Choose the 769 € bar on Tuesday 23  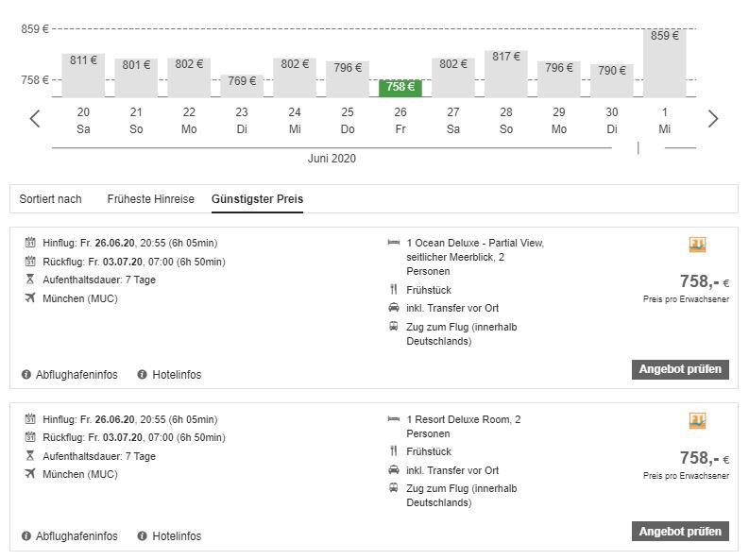[x=242, y=85]
